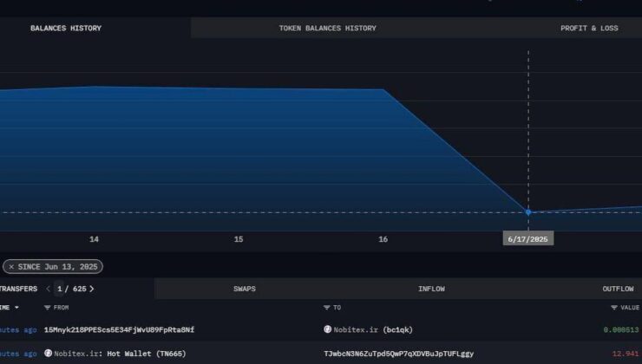This screenshot has width=642, height=364.
Task: Open address 15Mnyk218PPEScs5E34FjWvU89FpRta8Nf
Action: [119, 329]
